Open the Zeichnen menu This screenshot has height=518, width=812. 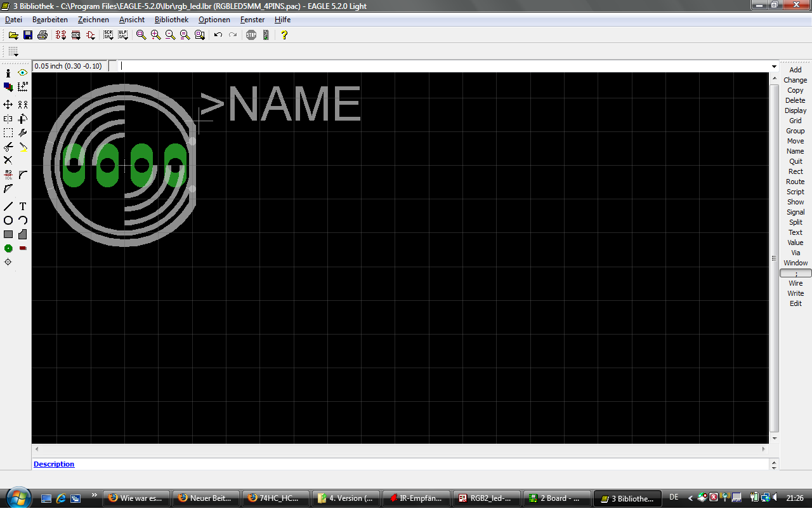93,20
